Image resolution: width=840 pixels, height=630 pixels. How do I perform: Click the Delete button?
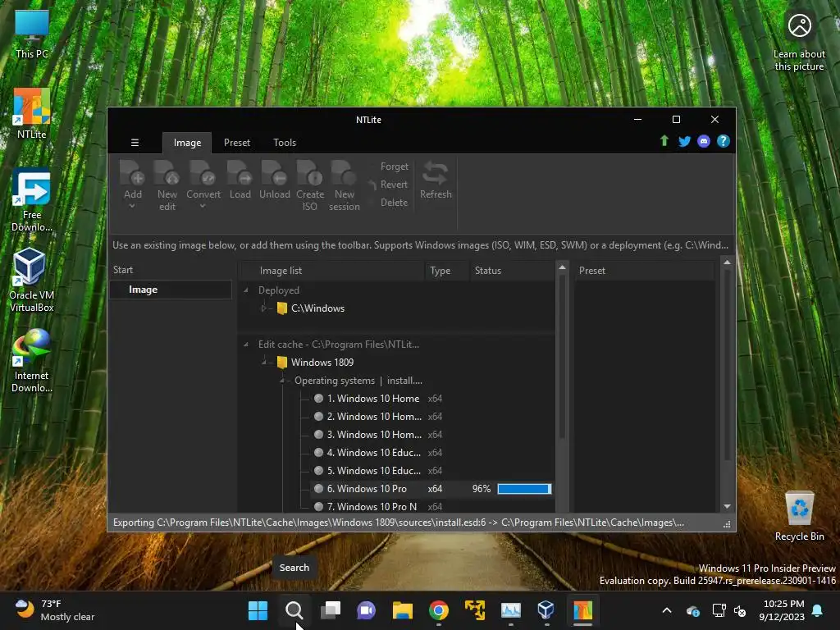click(x=395, y=203)
